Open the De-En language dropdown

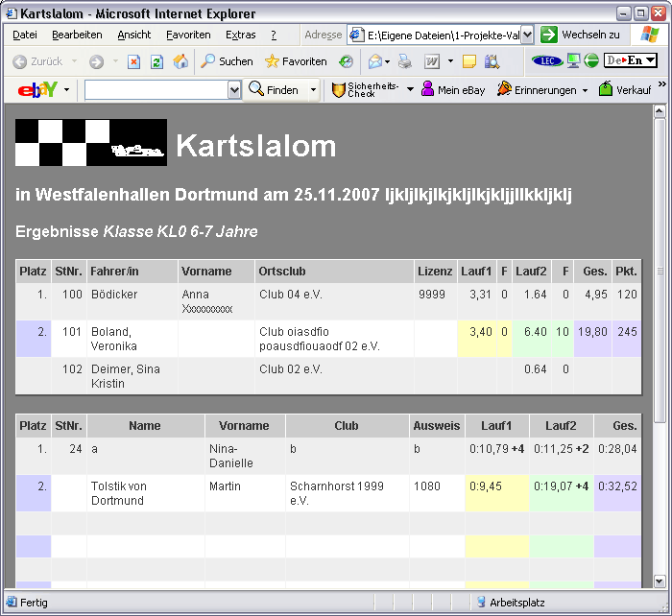(x=630, y=60)
